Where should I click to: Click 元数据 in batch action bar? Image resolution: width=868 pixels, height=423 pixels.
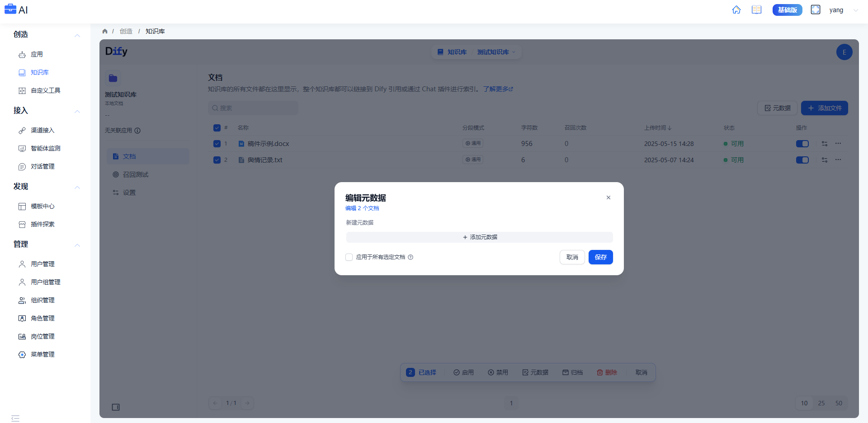point(535,372)
